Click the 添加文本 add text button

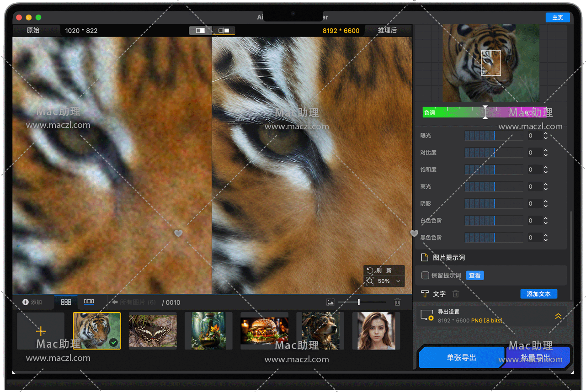click(539, 294)
